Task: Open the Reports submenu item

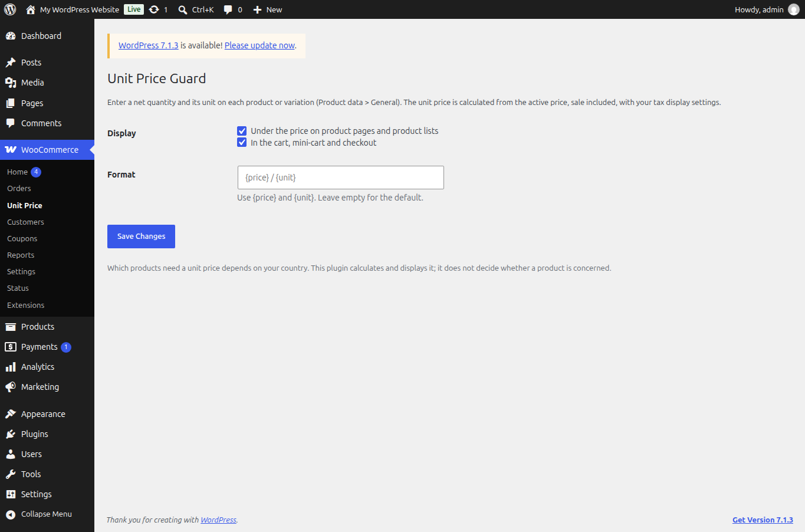Action: [x=21, y=255]
